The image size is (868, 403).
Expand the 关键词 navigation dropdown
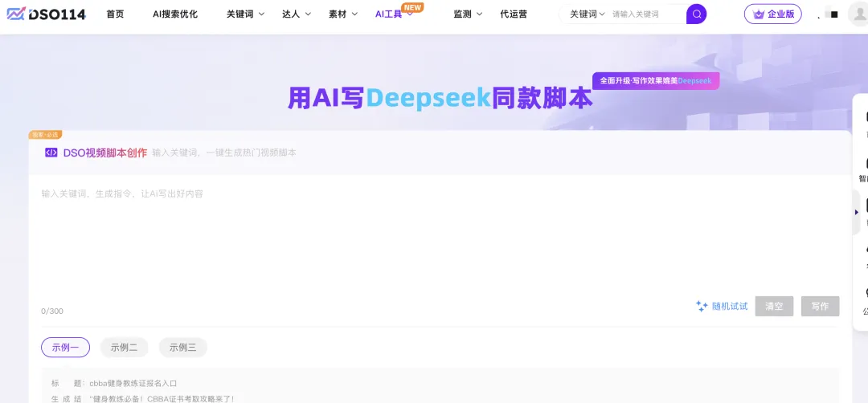[245, 14]
